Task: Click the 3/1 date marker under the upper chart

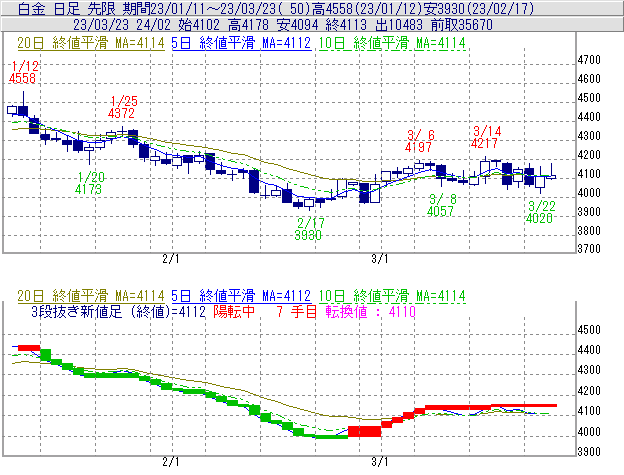Action: [x=380, y=259]
